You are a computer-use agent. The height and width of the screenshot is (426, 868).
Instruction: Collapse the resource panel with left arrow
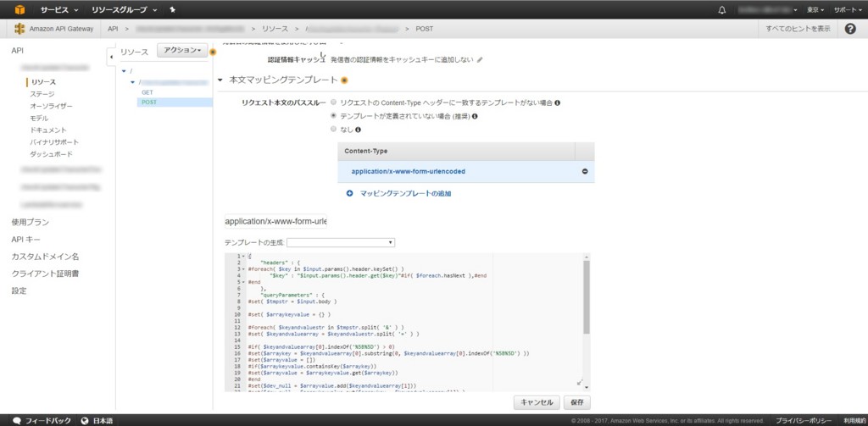pyautogui.click(x=111, y=57)
